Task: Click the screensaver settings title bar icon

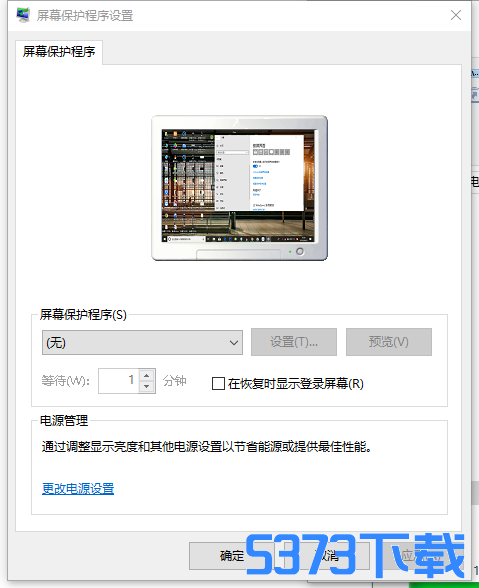Action: 23,15
